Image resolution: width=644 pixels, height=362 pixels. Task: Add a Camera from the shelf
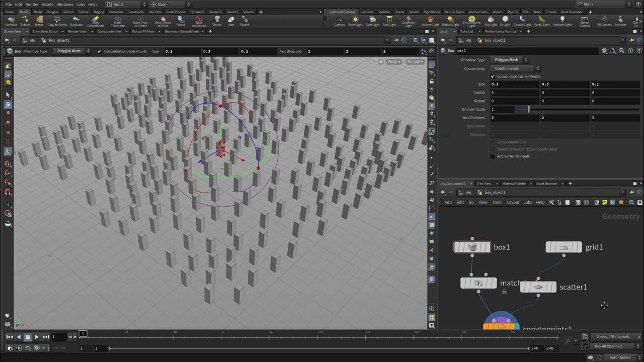coord(340,21)
